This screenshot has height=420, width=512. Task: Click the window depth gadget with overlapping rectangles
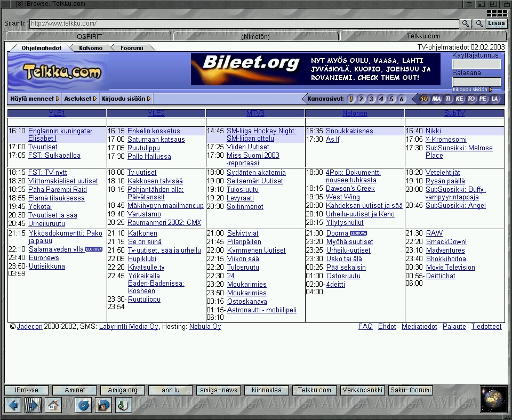click(x=506, y=4)
